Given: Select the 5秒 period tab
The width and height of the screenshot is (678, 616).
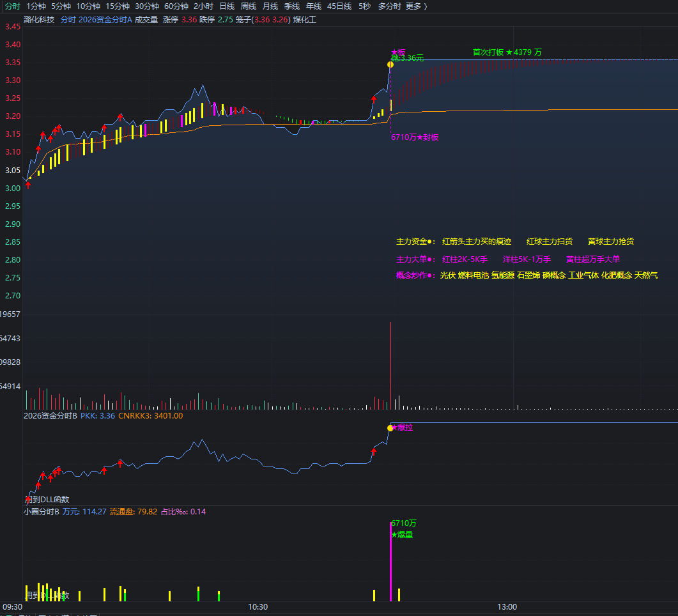Looking at the screenshot, I should tap(364, 6).
